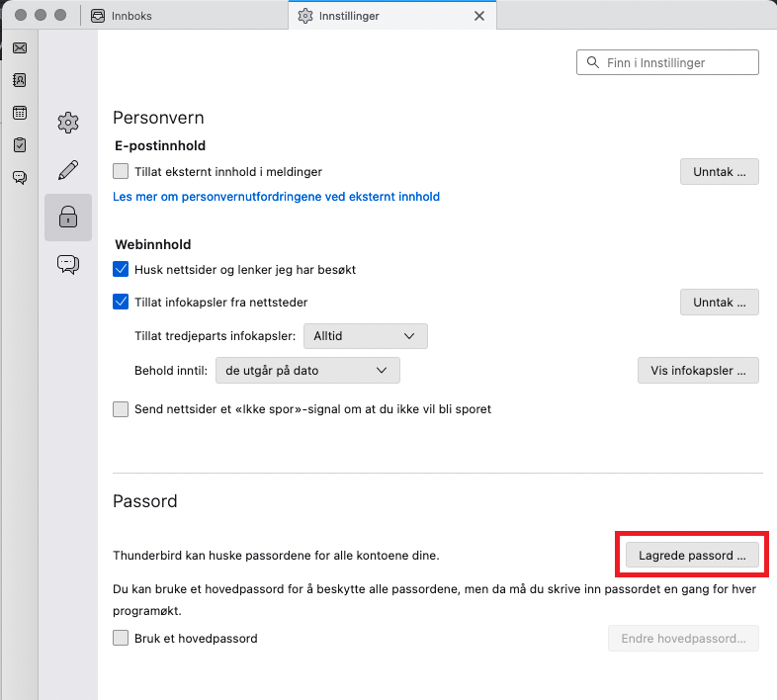The width and height of the screenshot is (777, 700).
Task: Click the Lagrede passord button
Action: pos(692,556)
